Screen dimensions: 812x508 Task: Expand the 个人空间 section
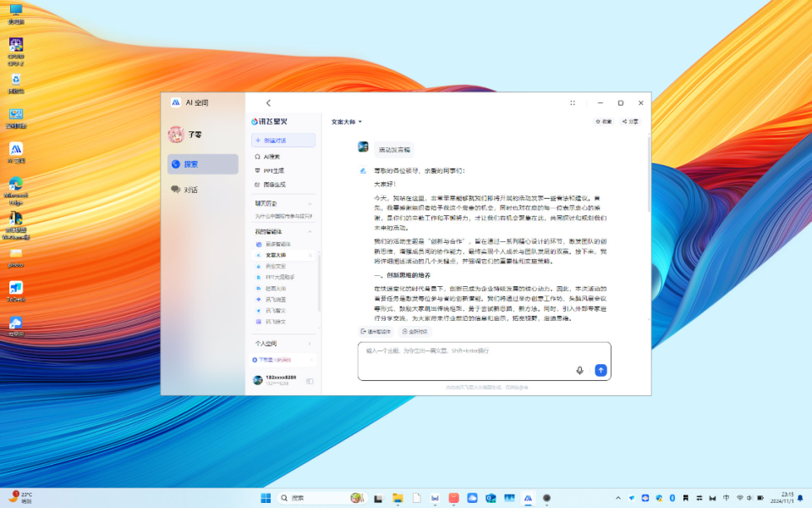283,344
